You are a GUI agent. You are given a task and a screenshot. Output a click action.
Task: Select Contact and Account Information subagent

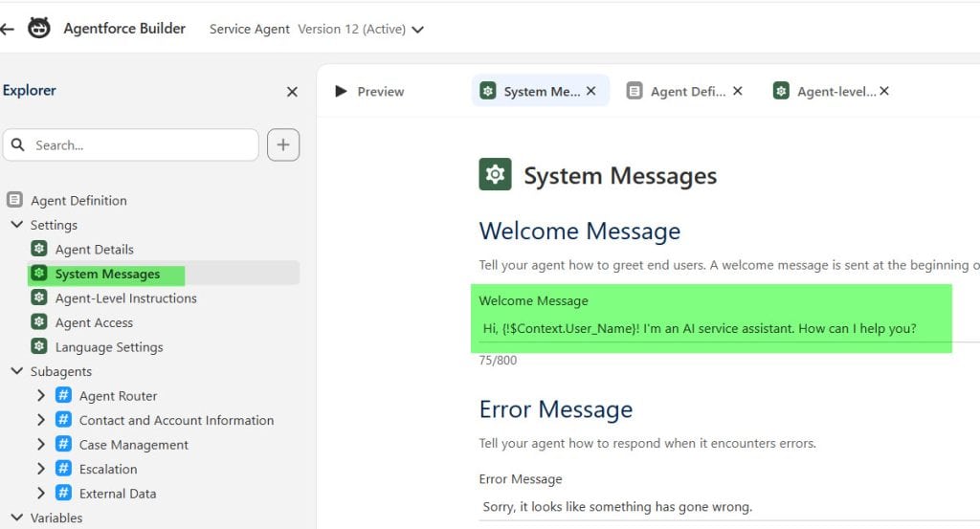point(176,420)
